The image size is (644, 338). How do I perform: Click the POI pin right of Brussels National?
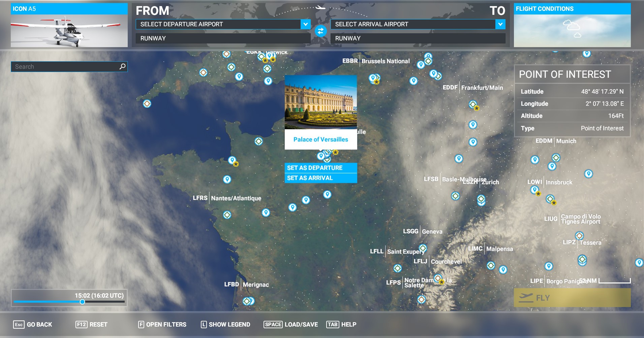coord(421,65)
